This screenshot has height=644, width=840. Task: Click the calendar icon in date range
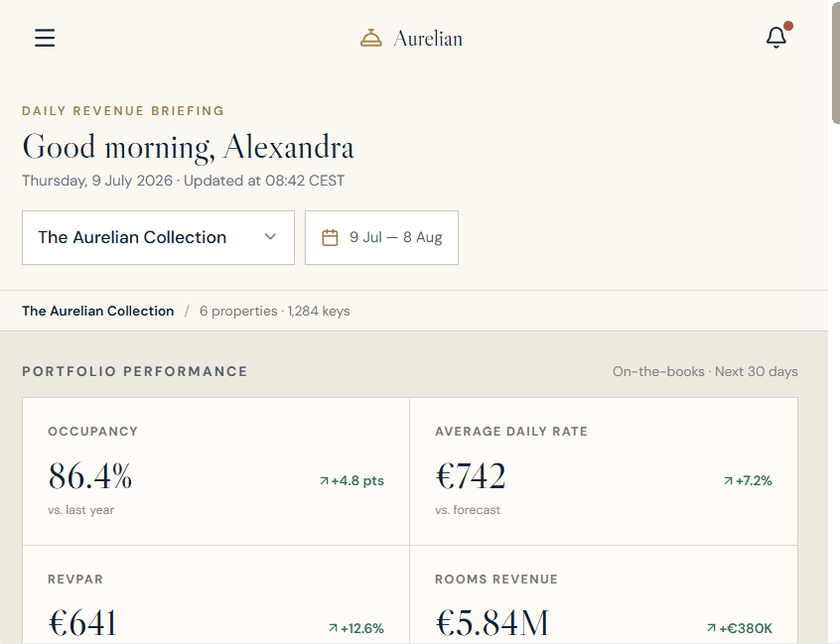330,238
